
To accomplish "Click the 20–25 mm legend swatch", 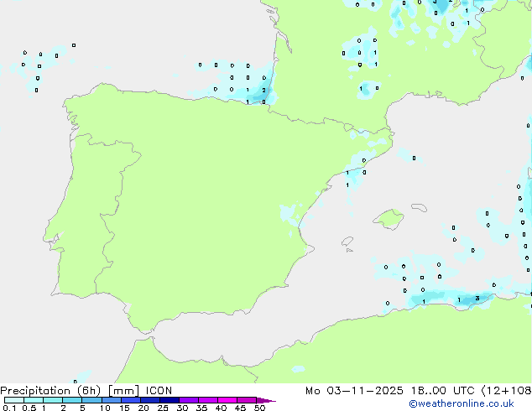I will (x=150, y=400).
